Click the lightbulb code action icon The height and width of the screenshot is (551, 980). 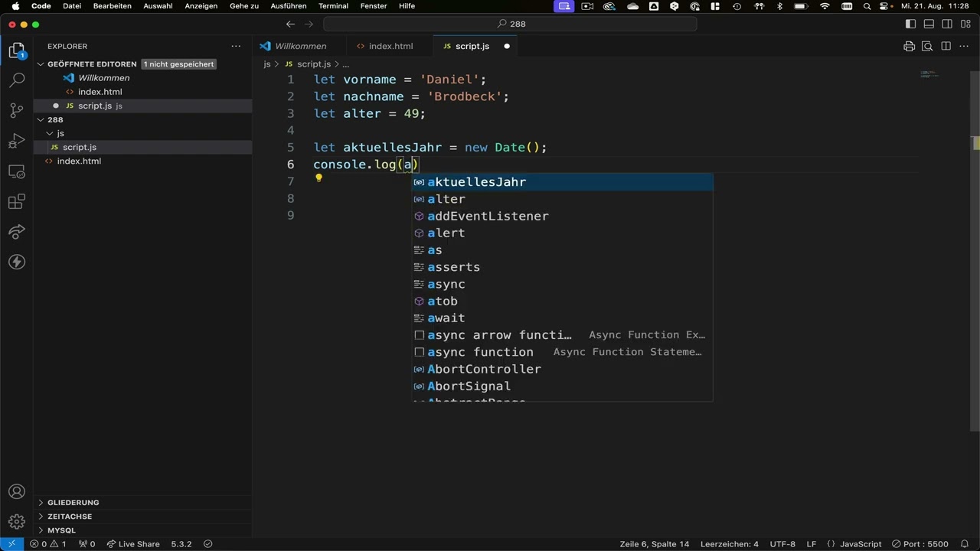[318, 178]
